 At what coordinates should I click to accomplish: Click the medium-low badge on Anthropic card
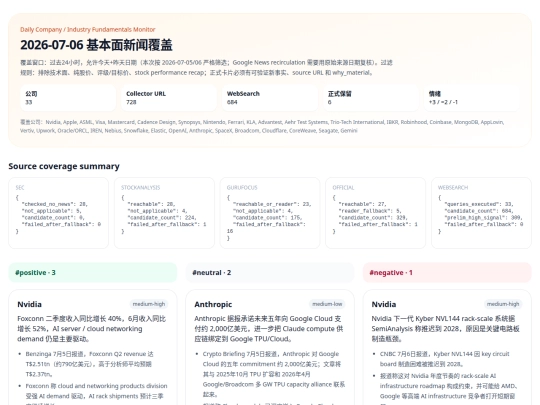[x=327, y=304]
